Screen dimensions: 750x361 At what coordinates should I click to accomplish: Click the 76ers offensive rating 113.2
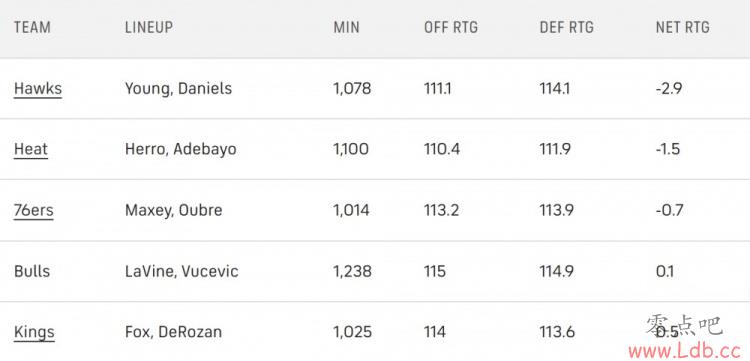[441, 210]
